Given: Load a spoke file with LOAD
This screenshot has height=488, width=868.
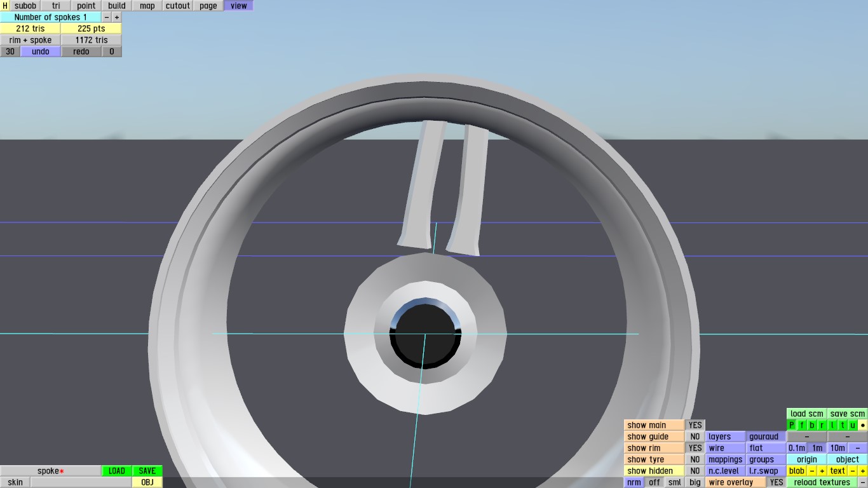Looking at the screenshot, I should (x=117, y=471).
